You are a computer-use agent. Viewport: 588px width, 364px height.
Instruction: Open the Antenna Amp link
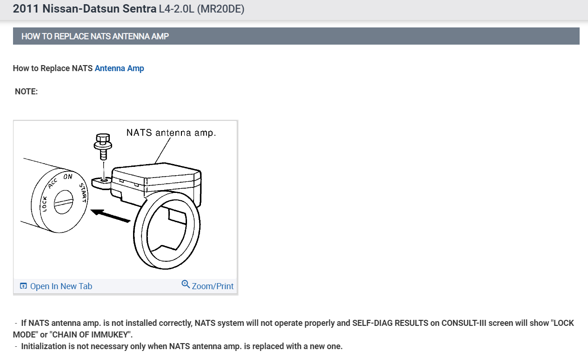point(119,68)
